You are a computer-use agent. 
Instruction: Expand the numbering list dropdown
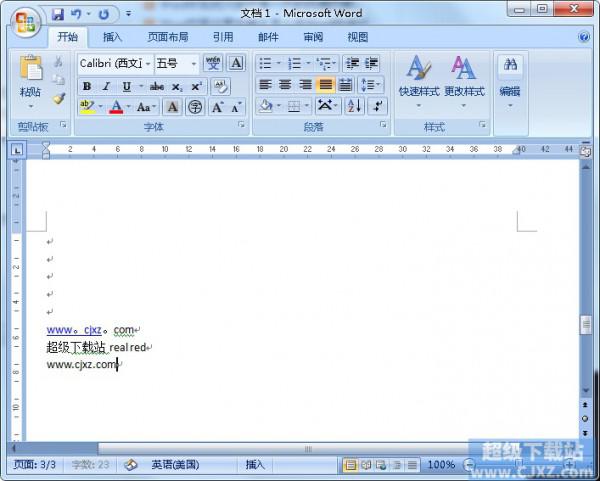[x=308, y=64]
